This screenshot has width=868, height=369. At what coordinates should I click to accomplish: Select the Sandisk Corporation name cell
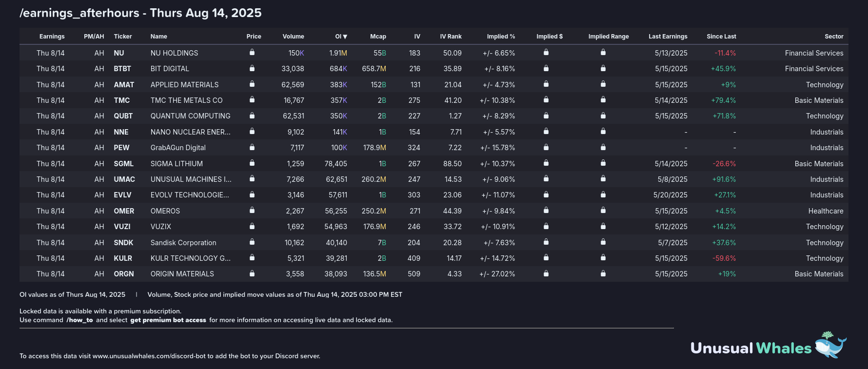183,243
